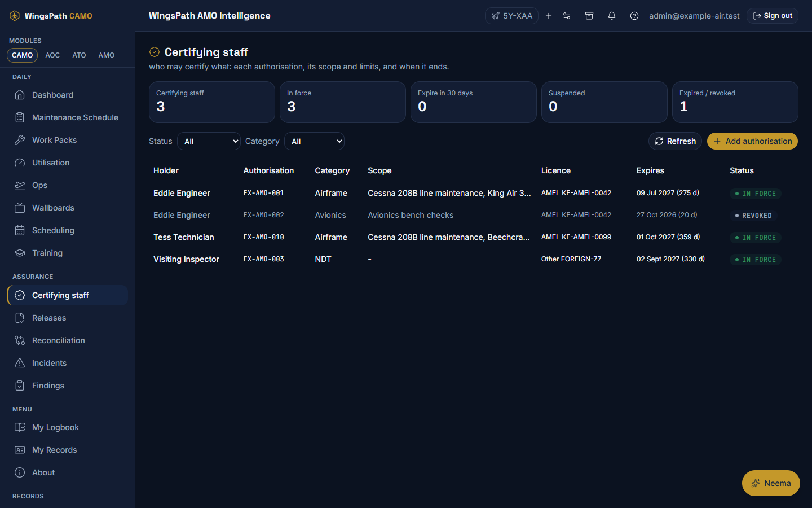Click the plus icon in the top bar
This screenshot has width=812, height=508.
tap(549, 16)
